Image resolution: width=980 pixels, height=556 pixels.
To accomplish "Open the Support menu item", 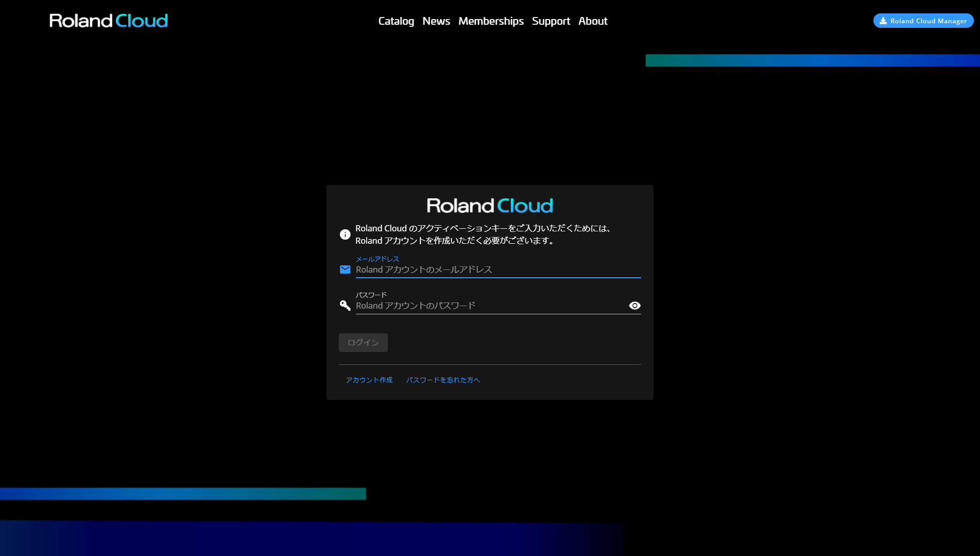I will (x=551, y=21).
